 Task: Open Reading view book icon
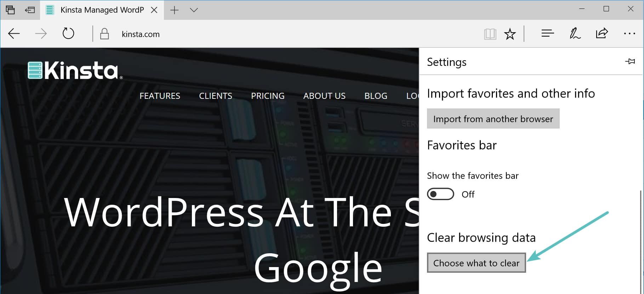(490, 34)
